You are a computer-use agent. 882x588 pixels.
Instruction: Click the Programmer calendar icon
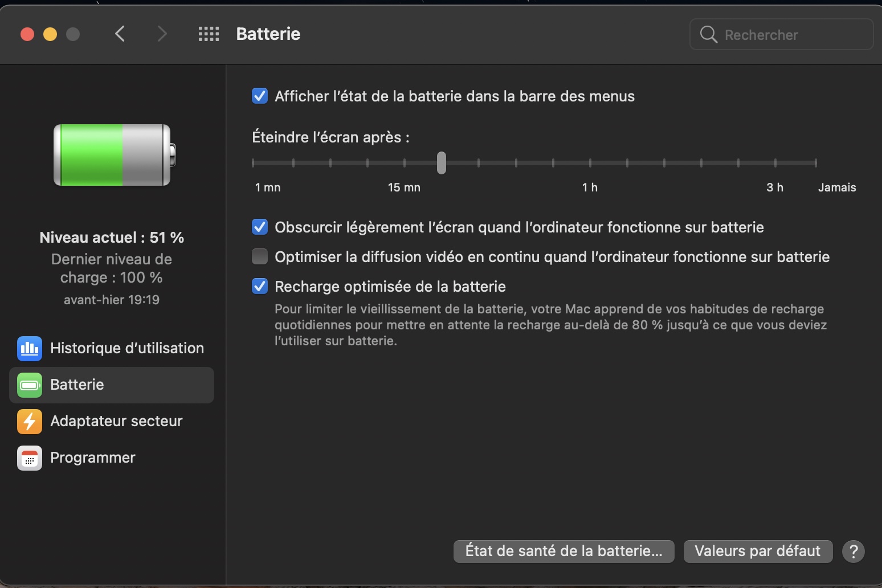30,458
